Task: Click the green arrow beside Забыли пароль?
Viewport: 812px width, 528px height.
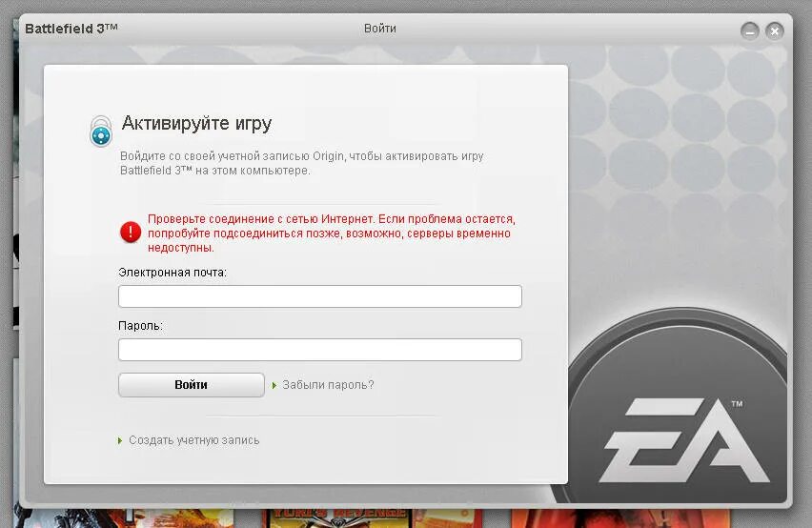Action: point(274,385)
